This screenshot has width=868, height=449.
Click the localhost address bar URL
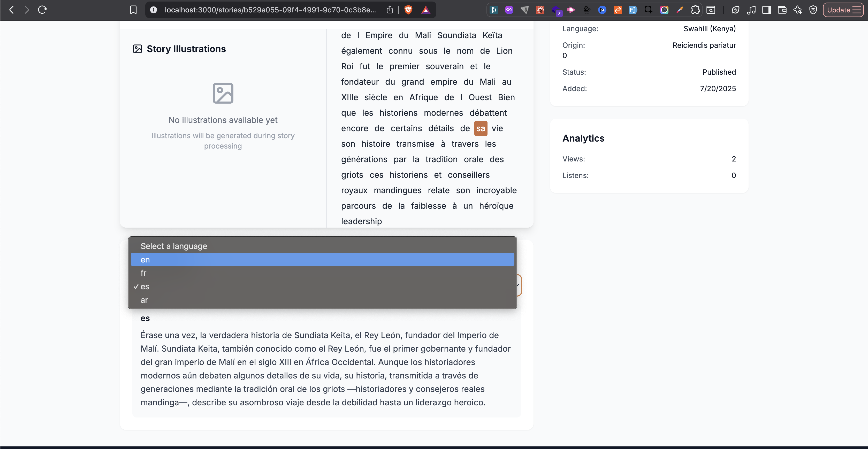270,10
